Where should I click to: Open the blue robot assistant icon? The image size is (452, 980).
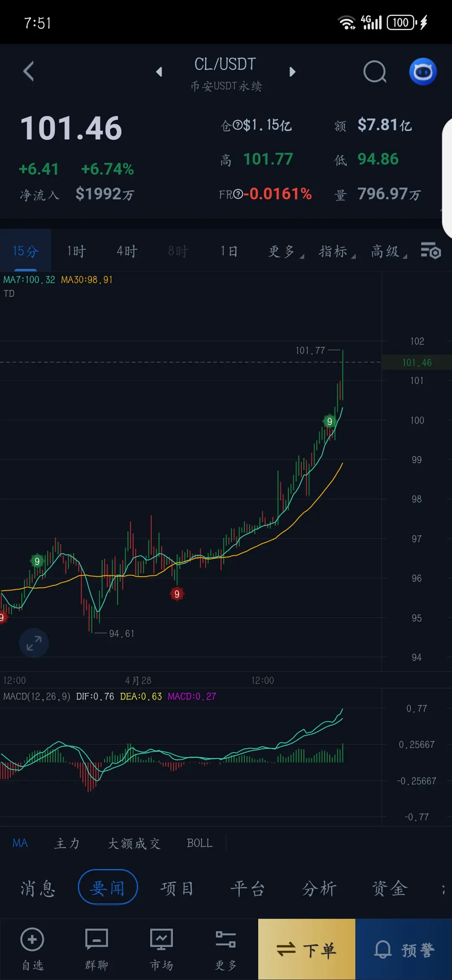click(423, 72)
